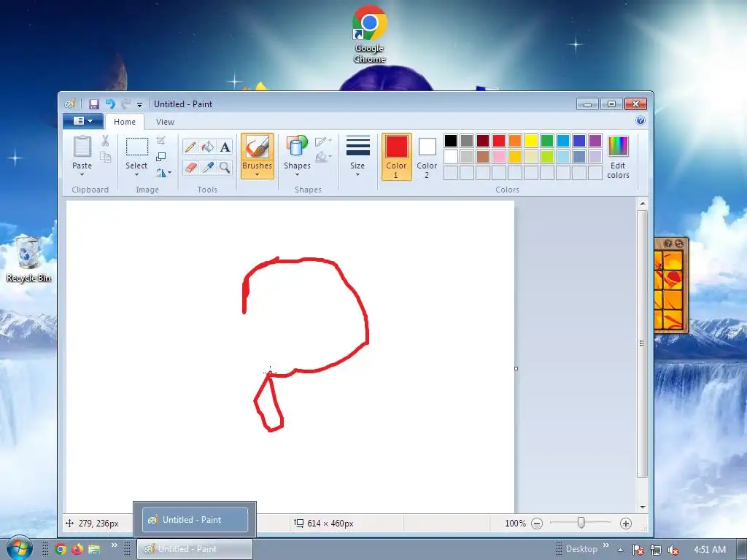Expand the Shapes dropdown arrow
Image resolution: width=747 pixels, height=560 pixels.
pyautogui.click(x=297, y=175)
